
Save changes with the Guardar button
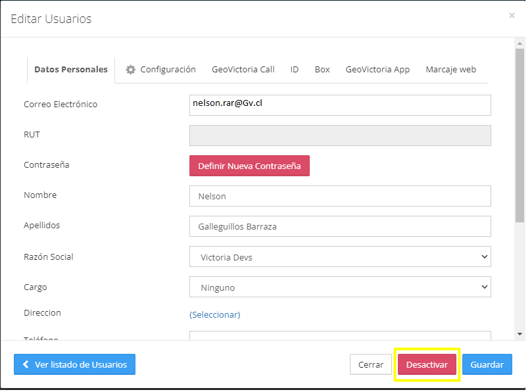point(487,364)
